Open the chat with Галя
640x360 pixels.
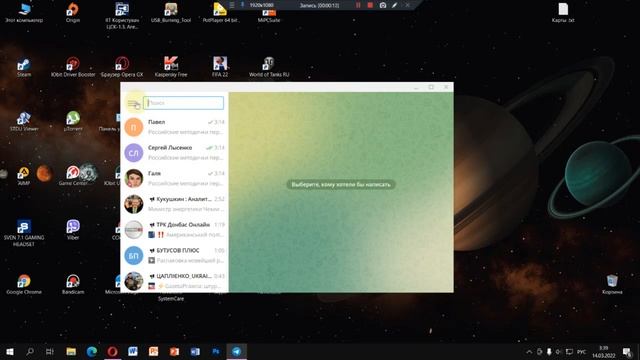pos(175,178)
